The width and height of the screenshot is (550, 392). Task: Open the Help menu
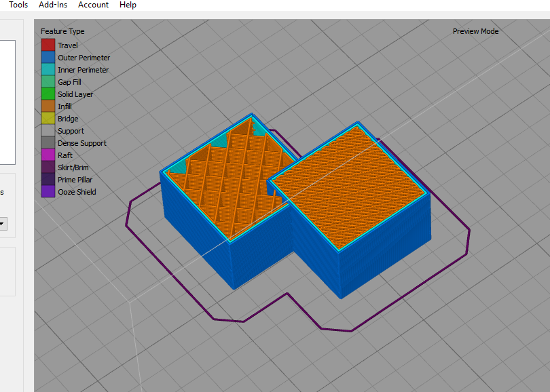pos(128,5)
